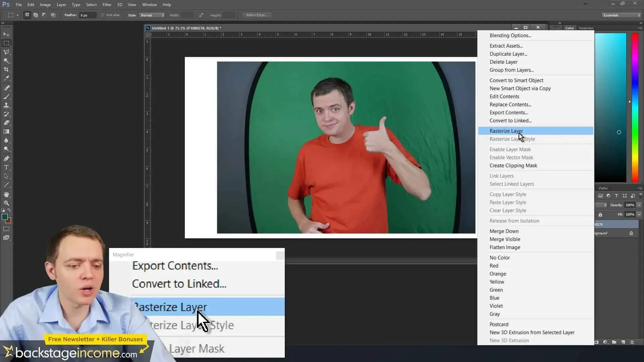Select the Magic Wand tool

(7, 61)
